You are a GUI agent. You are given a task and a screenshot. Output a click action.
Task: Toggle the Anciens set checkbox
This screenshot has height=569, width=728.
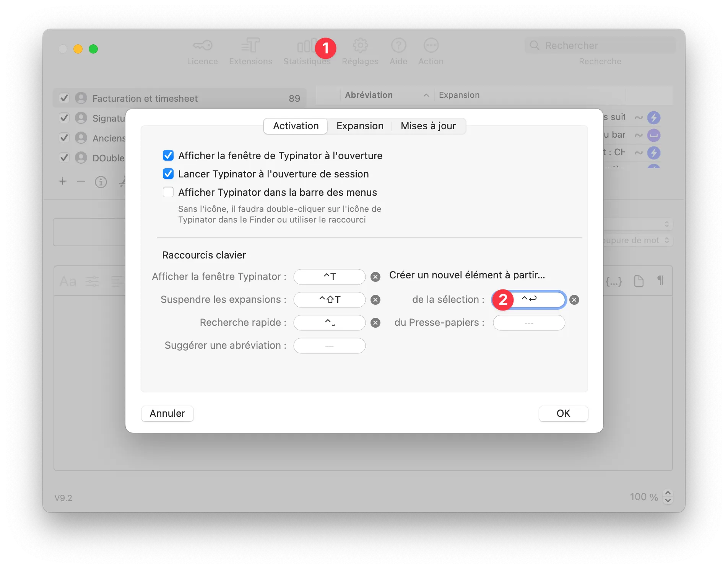pyautogui.click(x=64, y=138)
